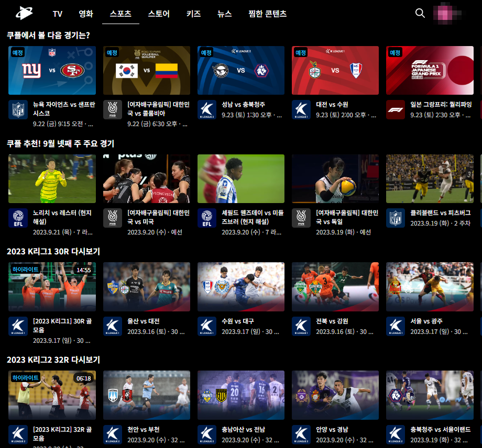Open Norwich vs Leicester match thumbnail
This screenshot has width=482, height=448.
[52, 178]
